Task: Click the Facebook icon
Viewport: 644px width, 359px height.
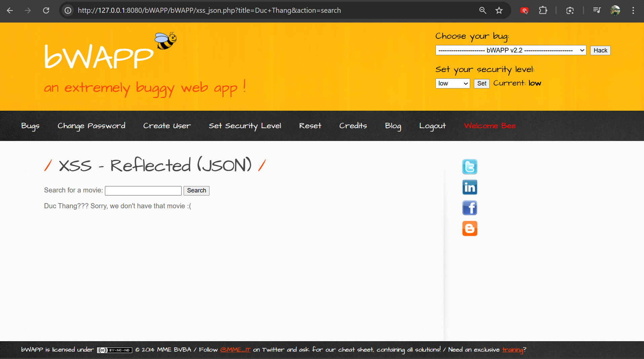Action: (469, 208)
